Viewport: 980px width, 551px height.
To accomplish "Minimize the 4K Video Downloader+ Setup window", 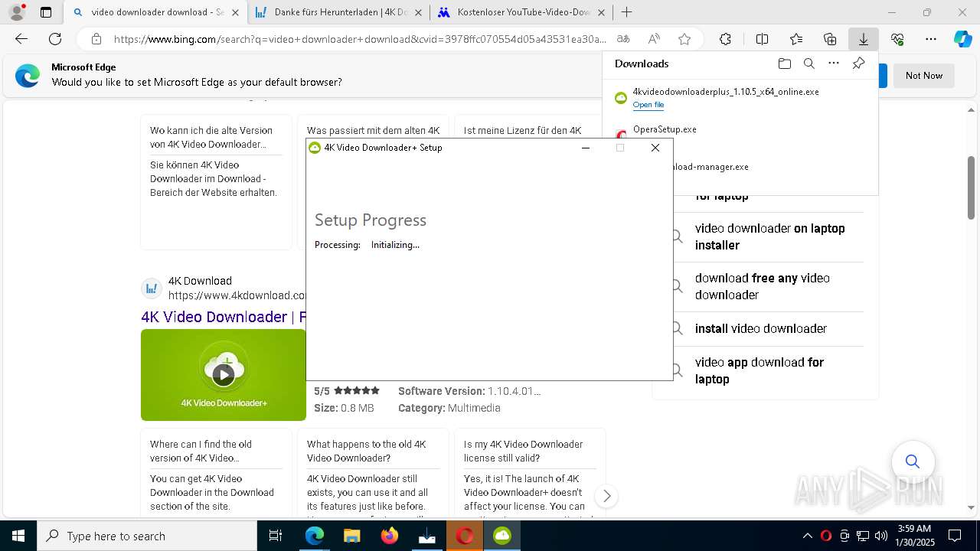I will 586,148.
